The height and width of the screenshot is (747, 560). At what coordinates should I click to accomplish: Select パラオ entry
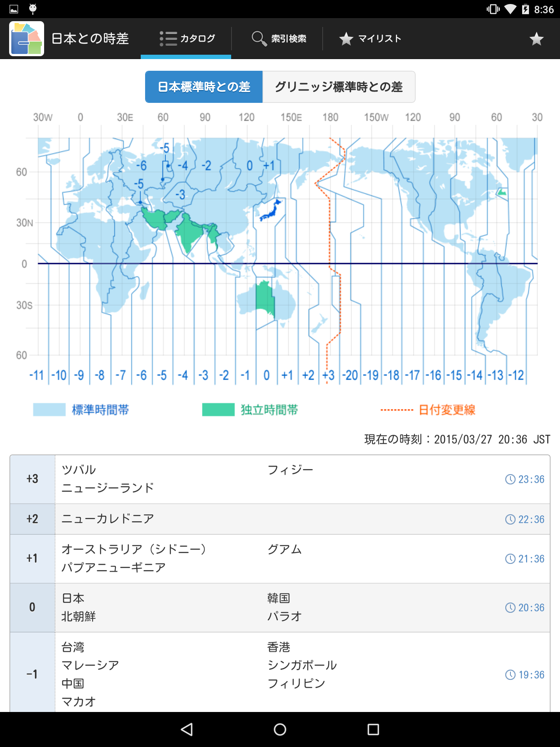tap(284, 616)
